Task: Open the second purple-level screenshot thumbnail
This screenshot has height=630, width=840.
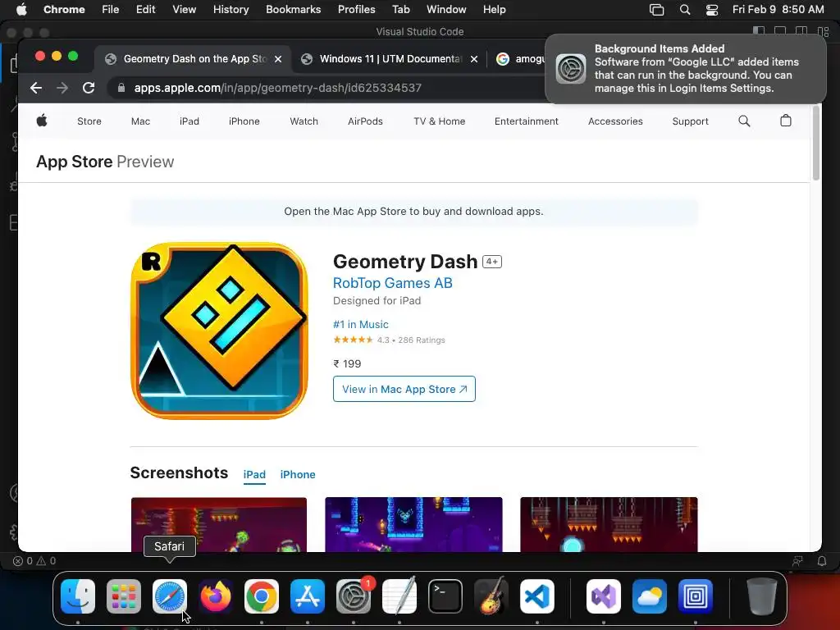Action: (x=413, y=524)
